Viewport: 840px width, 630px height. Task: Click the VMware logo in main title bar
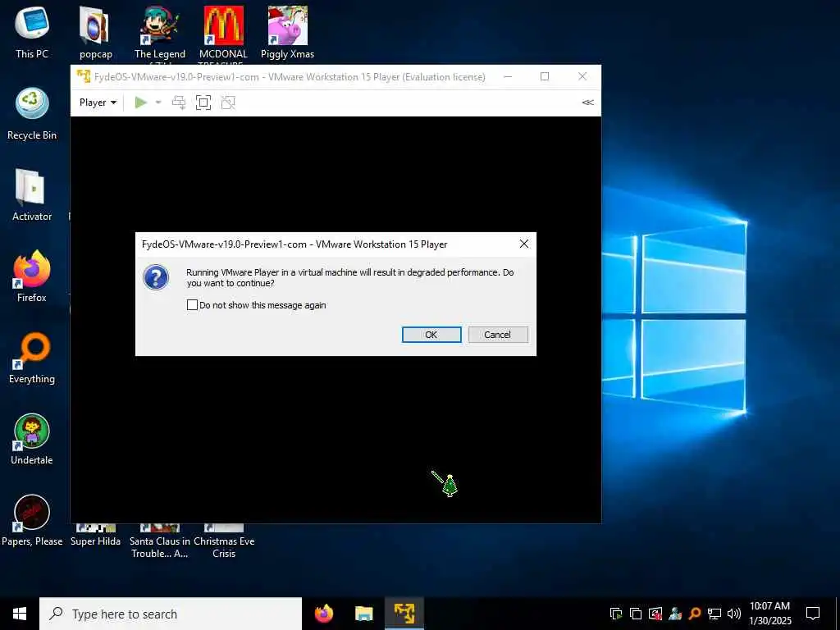point(84,76)
